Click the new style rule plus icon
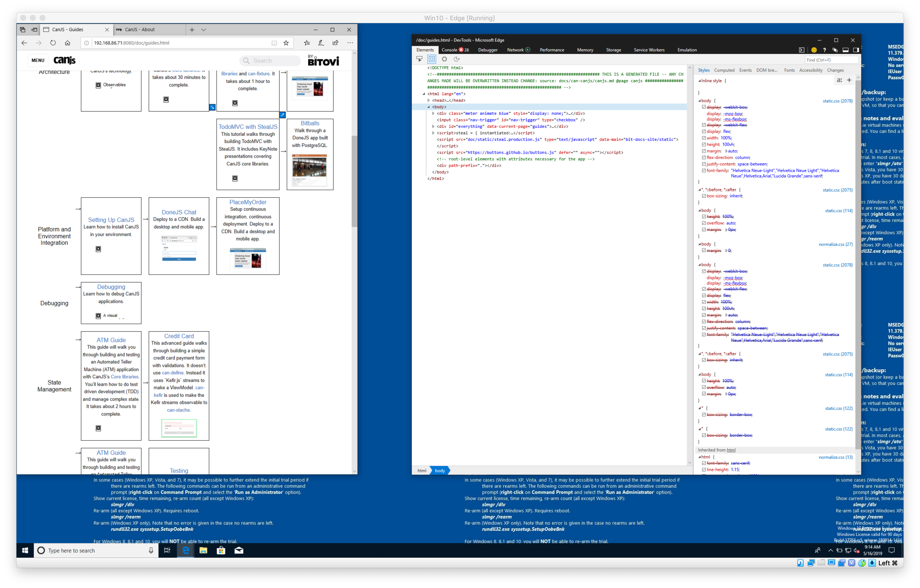Viewport: 920px width, 588px height. click(849, 80)
